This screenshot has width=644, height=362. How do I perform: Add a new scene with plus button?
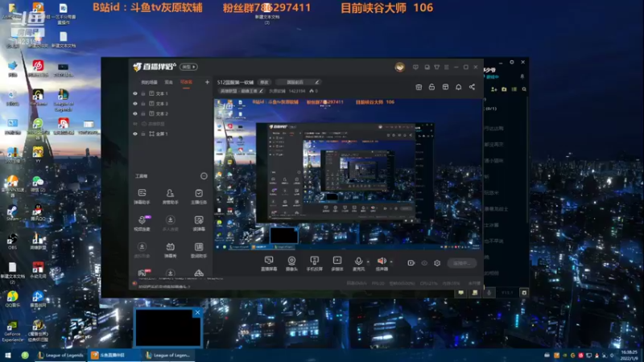(x=207, y=82)
